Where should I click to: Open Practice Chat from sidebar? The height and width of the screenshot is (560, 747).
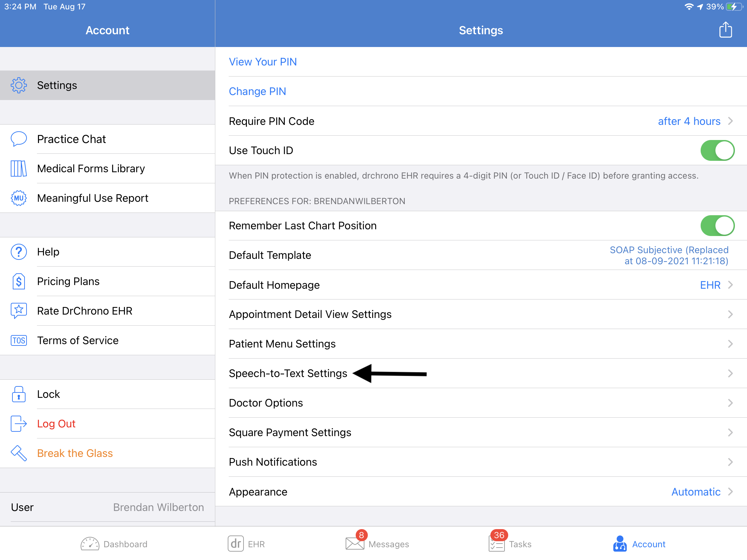pos(107,139)
